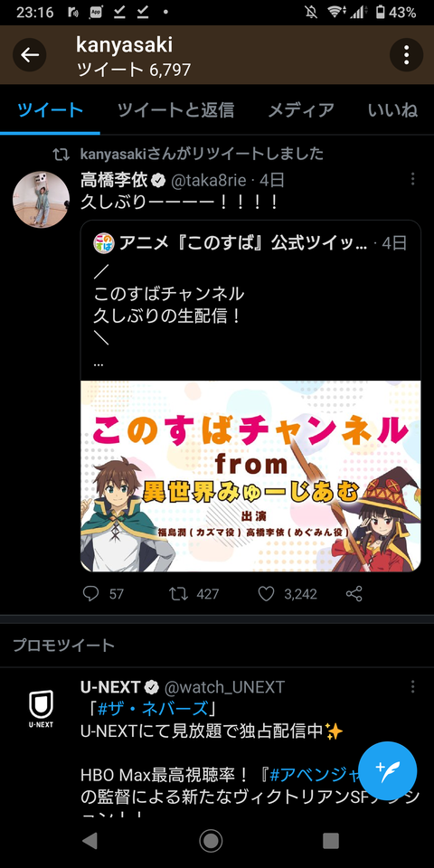Open 高橋李依 tweet options menu
Viewport: 434px width, 868px height.
(413, 179)
